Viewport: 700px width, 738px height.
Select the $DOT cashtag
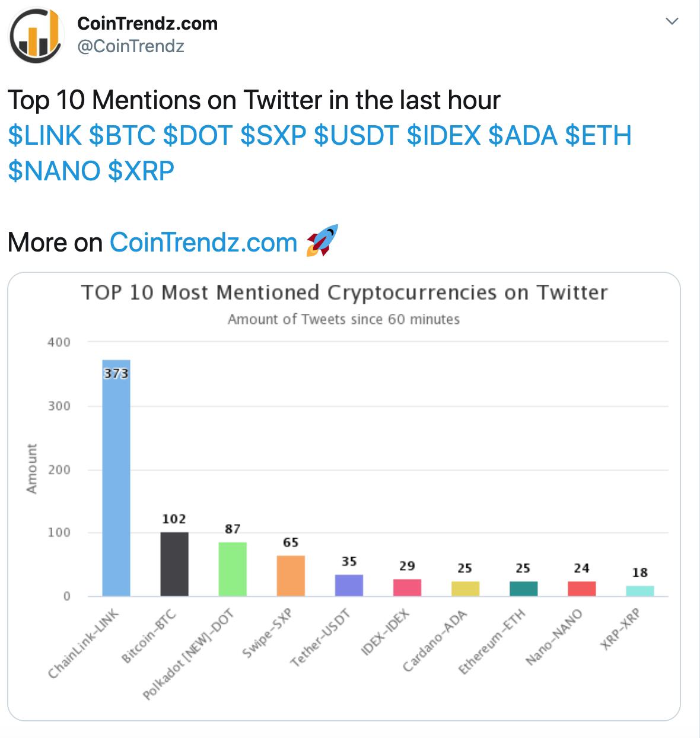198,135
